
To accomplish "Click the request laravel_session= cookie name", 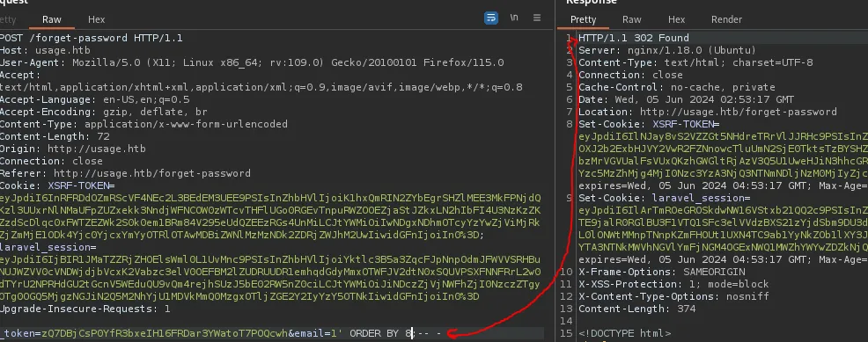I will tap(48, 247).
